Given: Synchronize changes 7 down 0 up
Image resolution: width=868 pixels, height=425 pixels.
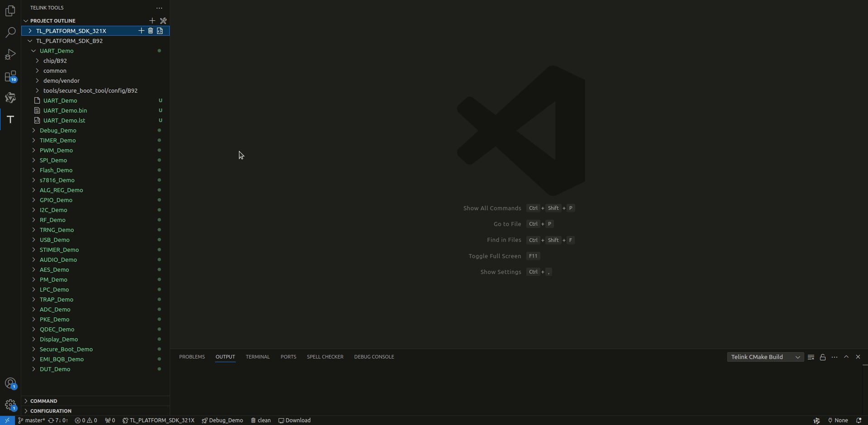Looking at the screenshot, I should (58, 420).
